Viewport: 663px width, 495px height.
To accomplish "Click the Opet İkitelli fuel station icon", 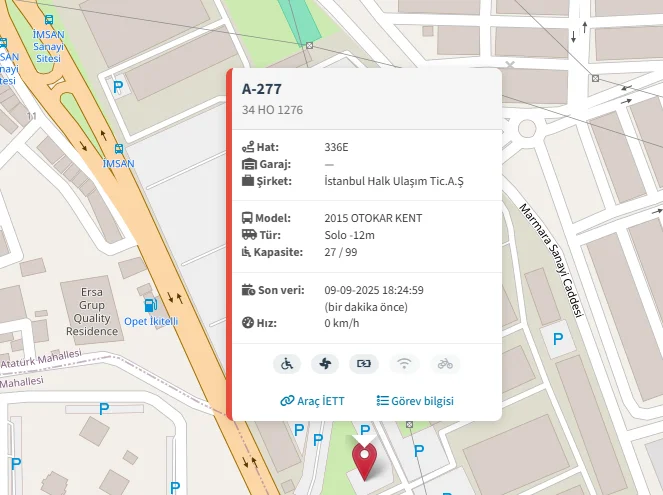I will point(150,305).
